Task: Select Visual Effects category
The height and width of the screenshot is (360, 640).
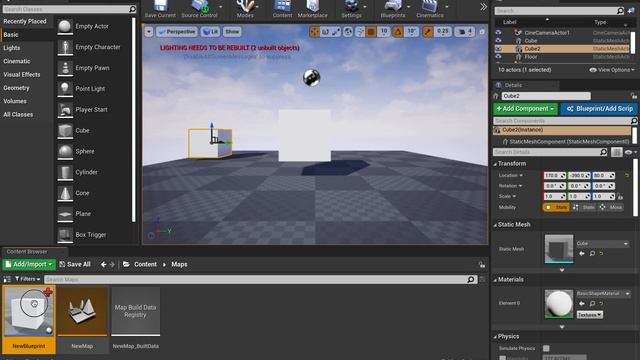Action: point(22,75)
